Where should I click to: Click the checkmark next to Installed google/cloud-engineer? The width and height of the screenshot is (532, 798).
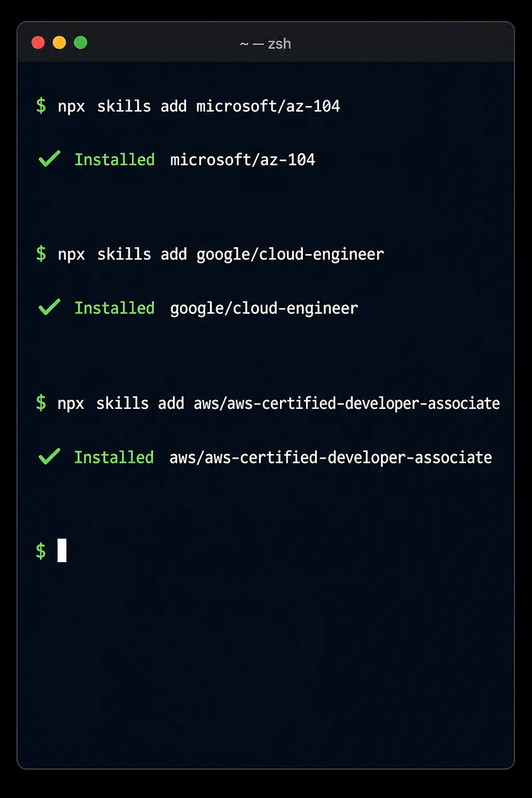(49, 307)
